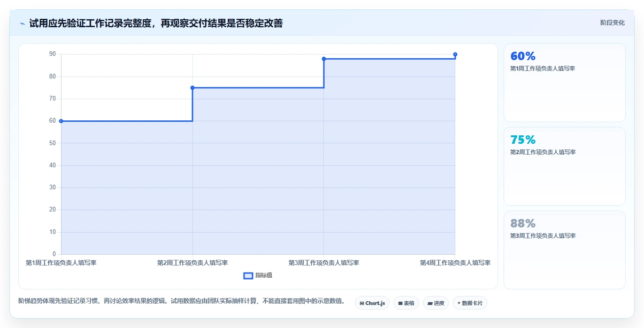This screenshot has height=328, width=644.
Task: Click the y-axis value 50
Action: click(52, 143)
